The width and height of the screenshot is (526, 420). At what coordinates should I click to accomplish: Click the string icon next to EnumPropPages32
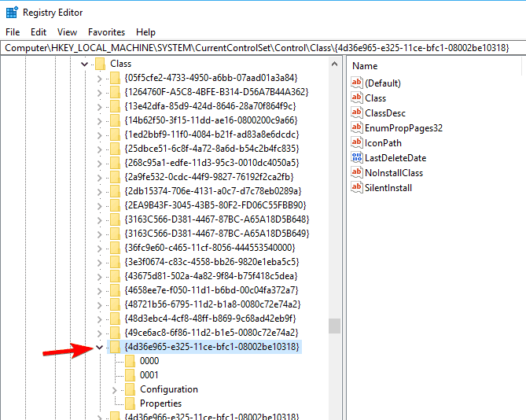pos(357,127)
